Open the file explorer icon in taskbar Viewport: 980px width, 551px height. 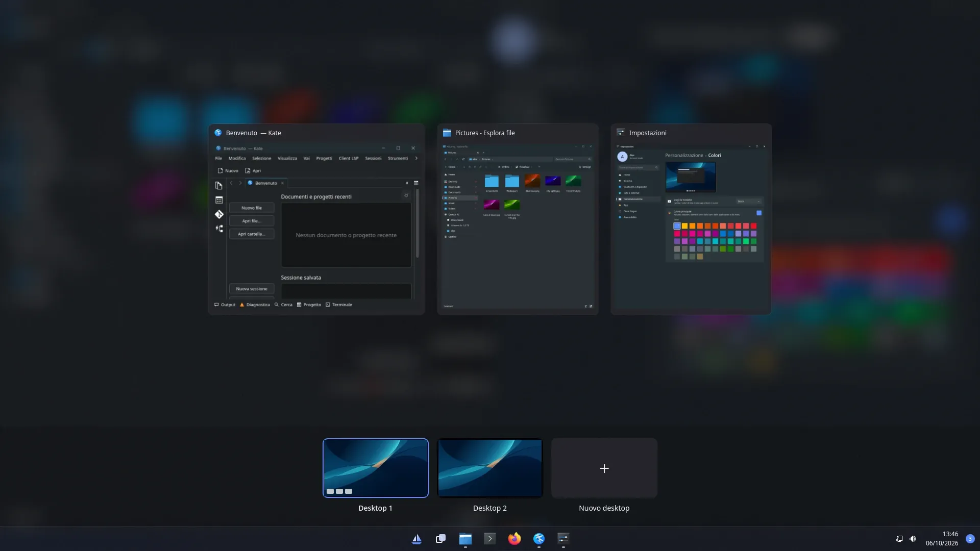[465, 539]
